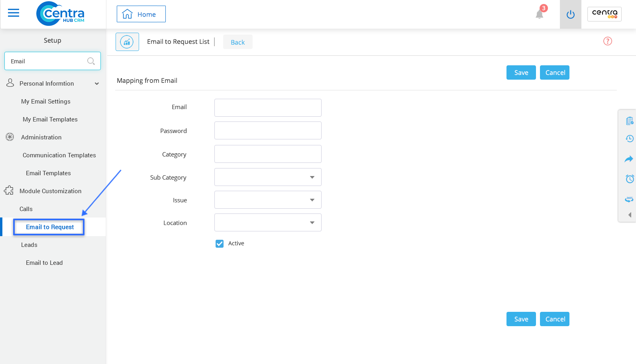Open the clipboard notes icon in the right panel

630,121
